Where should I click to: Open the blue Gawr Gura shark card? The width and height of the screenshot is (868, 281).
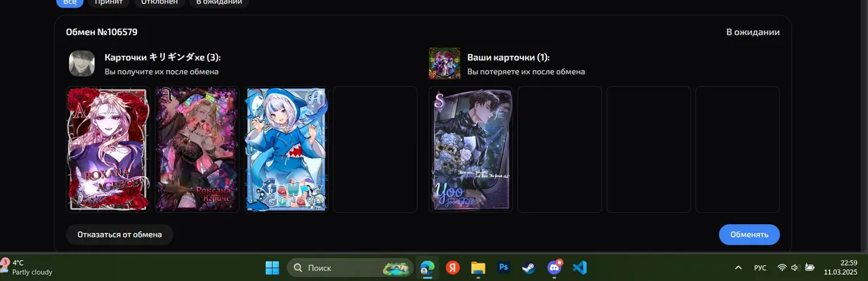coord(287,149)
